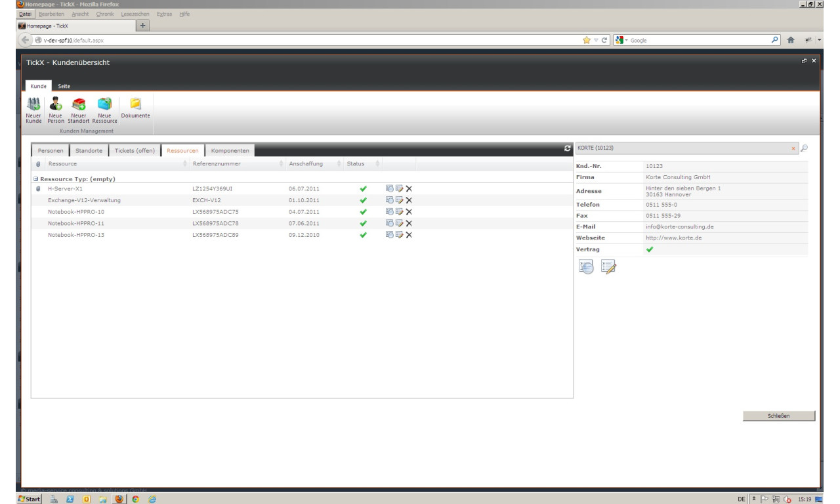Screen dimensions: 840x504
Task: Switch to the Komponenten tab
Action: click(x=230, y=151)
